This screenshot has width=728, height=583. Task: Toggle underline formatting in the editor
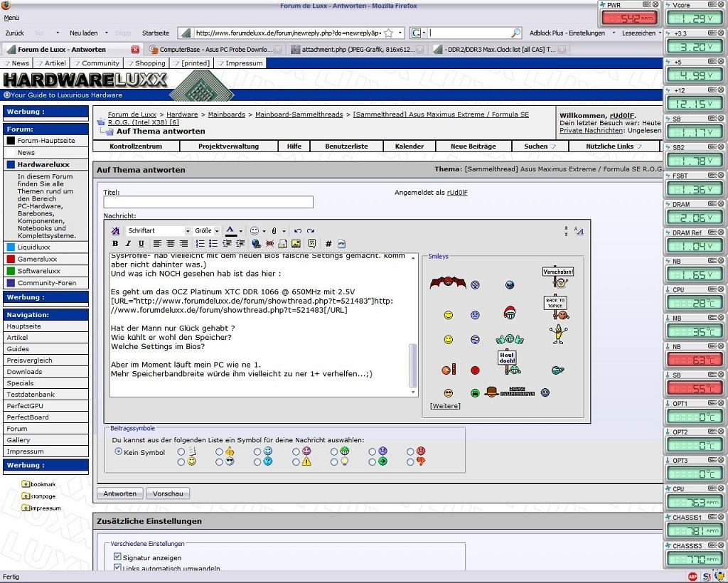(x=141, y=244)
